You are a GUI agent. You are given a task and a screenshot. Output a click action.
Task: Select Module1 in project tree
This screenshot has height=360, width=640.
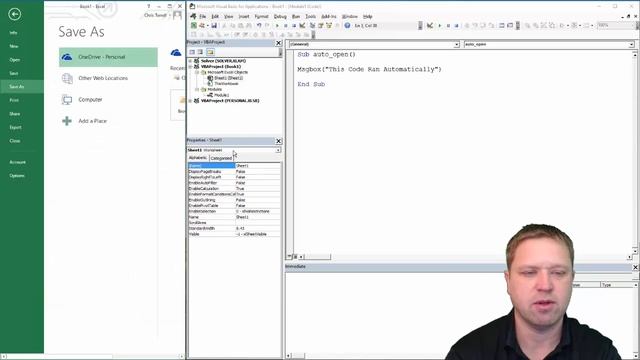(x=221, y=95)
